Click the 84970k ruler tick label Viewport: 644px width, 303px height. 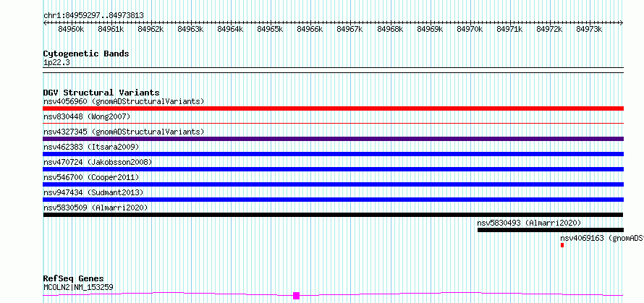(x=470, y=29)
